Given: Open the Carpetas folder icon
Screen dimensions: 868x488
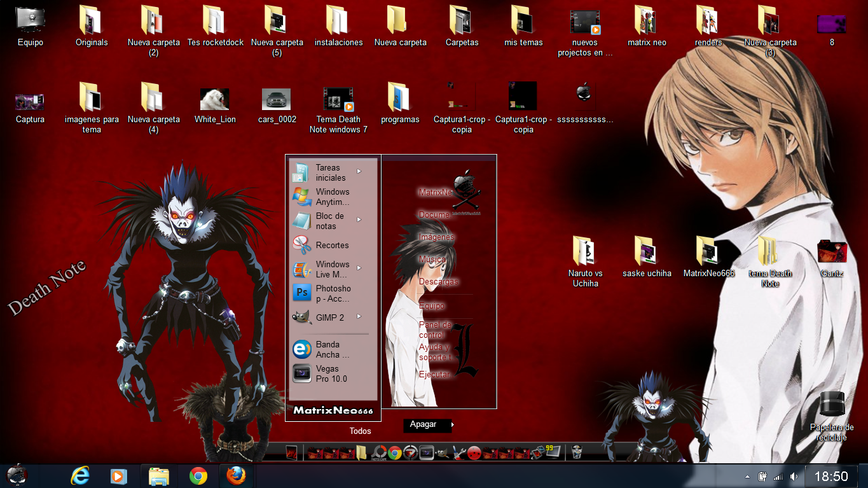Looking at the screenshot, I should coord(462,27).
